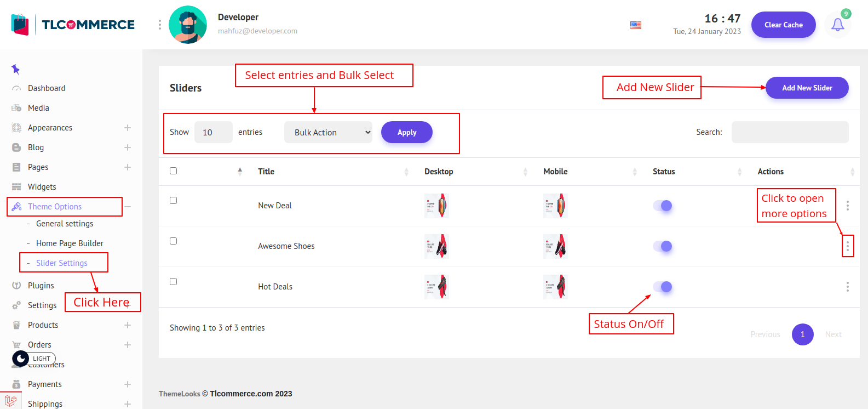Tick the select-all checkbox in table header
Viewport: 868px width, 409px height.
(x=173, y=171)
